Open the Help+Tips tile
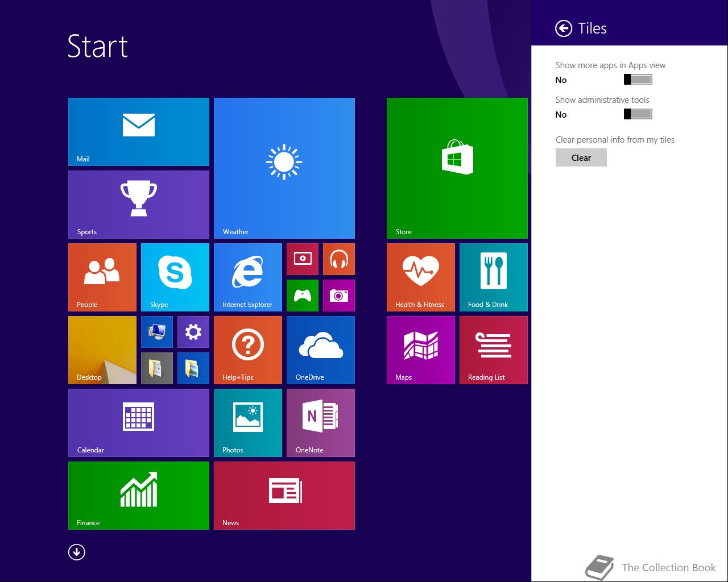This screenshot has height=582, width=728. click(248, 350)
